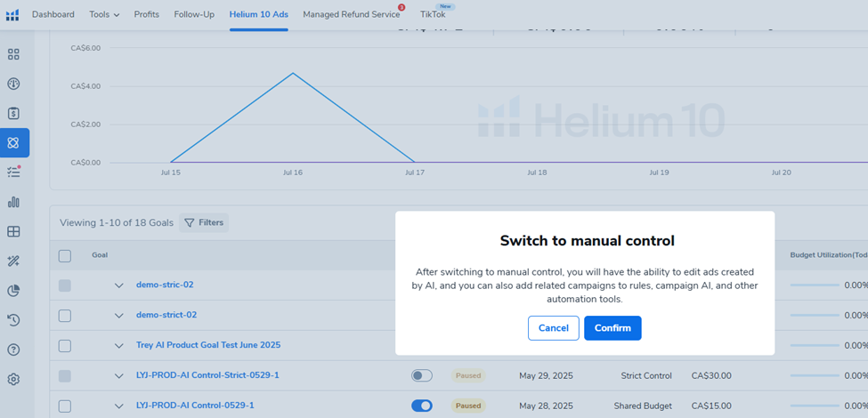Open the grid dashboard sidebar icon
Viewport: 868px width, 418px height.
13,54
